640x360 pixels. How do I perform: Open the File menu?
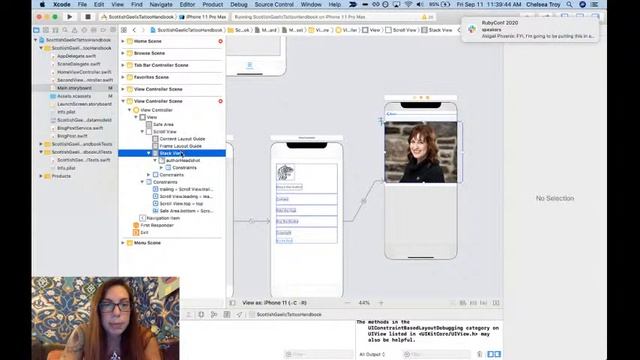coord(82,4)
